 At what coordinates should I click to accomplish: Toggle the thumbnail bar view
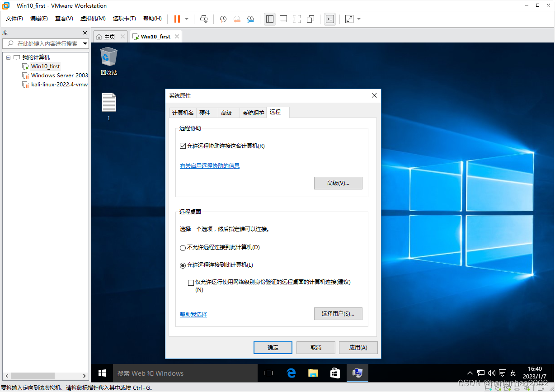[x=283, y=19]
